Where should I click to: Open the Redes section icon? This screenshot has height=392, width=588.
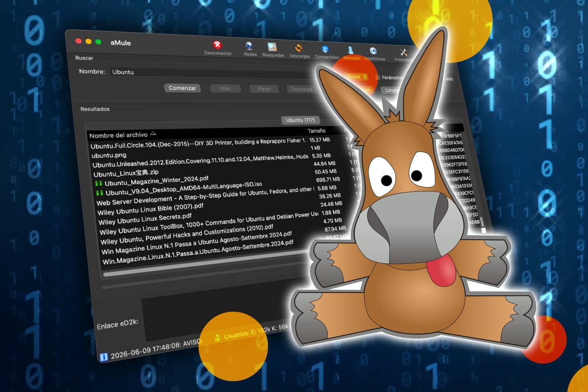(x=249, y=46)
